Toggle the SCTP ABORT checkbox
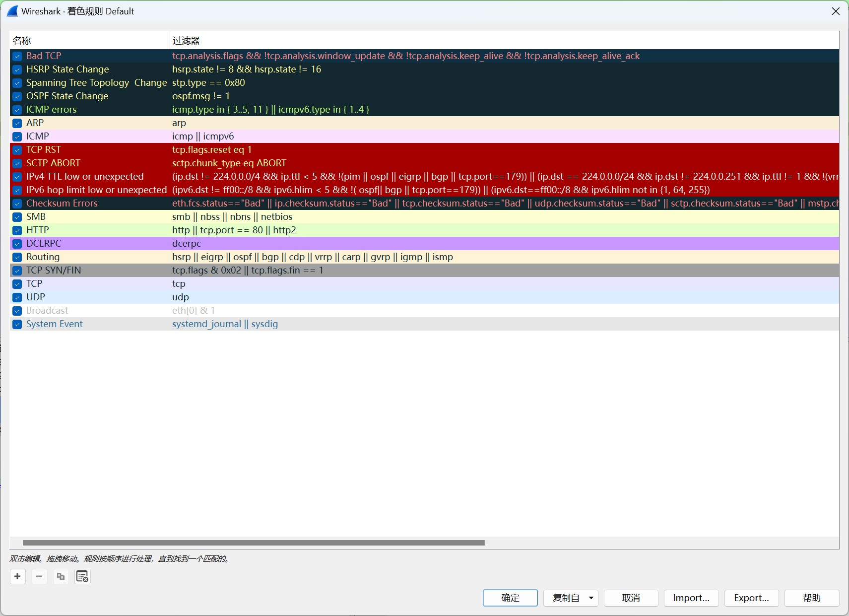 17,163
